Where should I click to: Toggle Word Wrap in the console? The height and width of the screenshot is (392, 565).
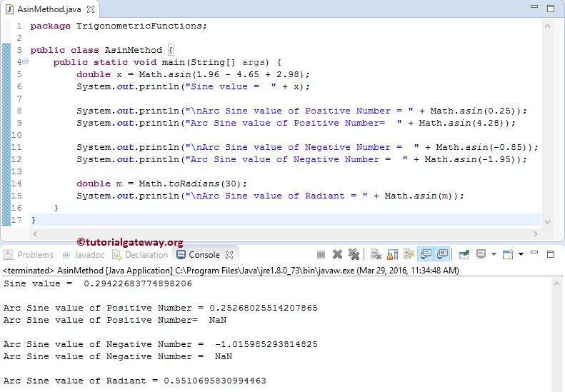(x=409, y=255)
